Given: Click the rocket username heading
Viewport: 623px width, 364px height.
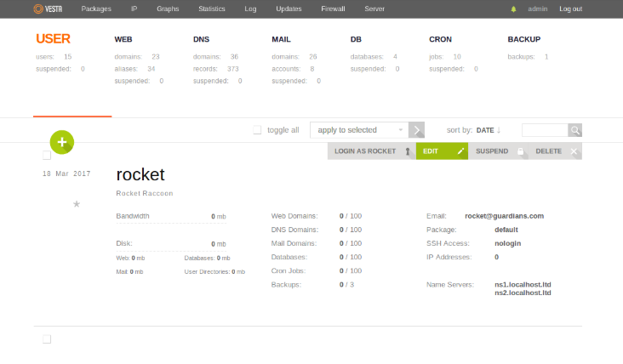Looking at the screenshot, I should (140, 174).
